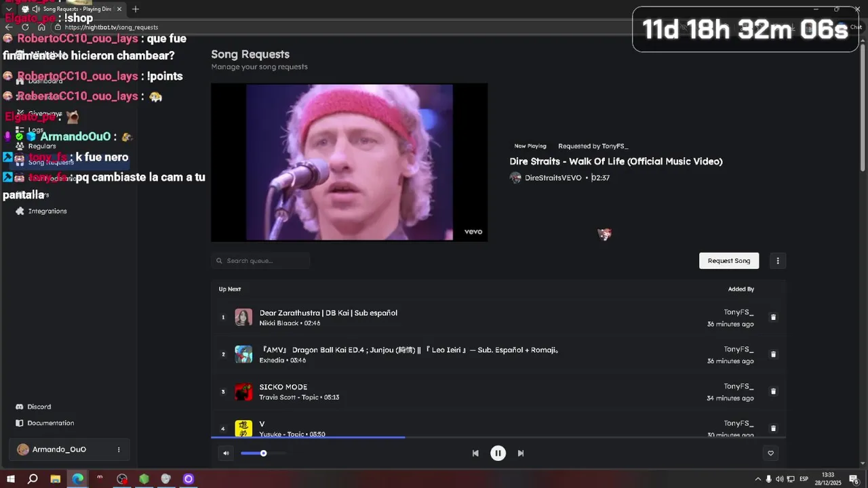Screen dimensions: 868x488
Task: Open File Explorer from taskbar
Action: tap(56, 479)
